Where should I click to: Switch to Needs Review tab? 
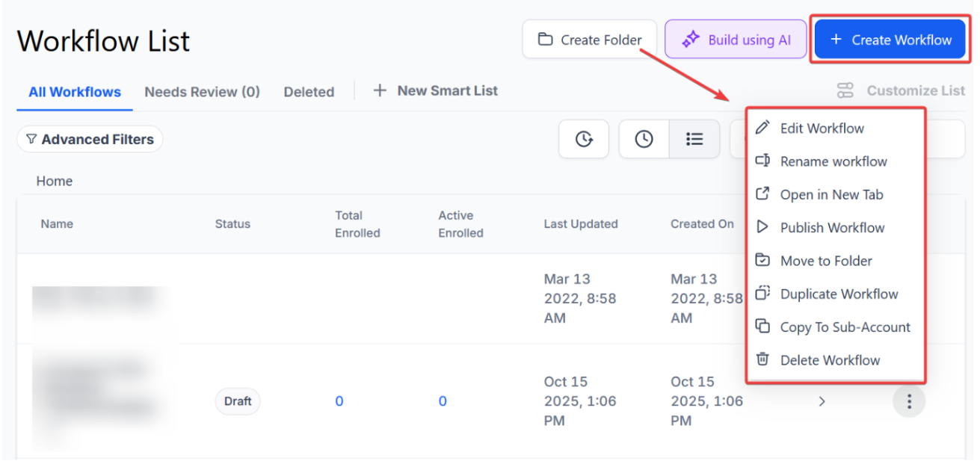coord(202,92)
